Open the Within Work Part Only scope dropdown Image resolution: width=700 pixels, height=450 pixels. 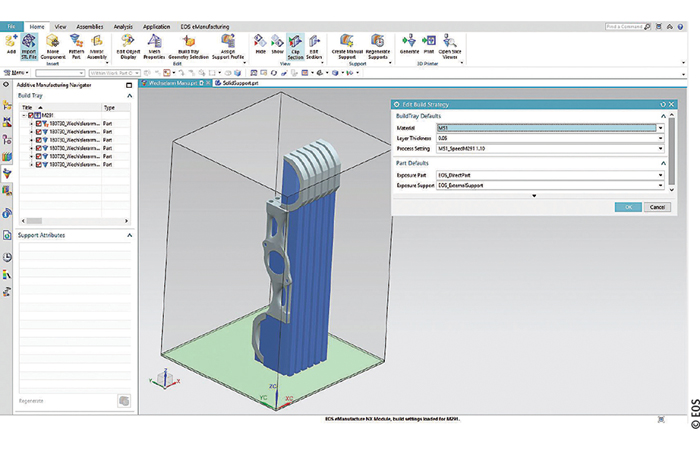pyautogui.click(x=115, y=73)
